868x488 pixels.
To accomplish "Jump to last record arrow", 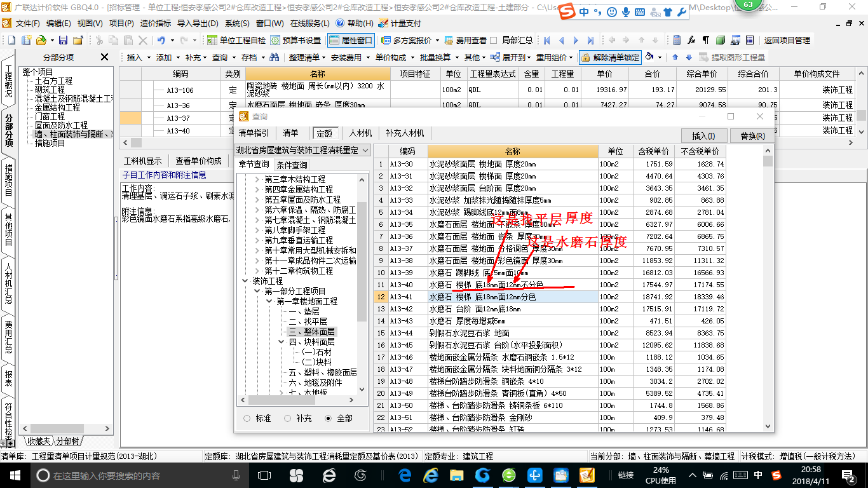I will 590,40.
